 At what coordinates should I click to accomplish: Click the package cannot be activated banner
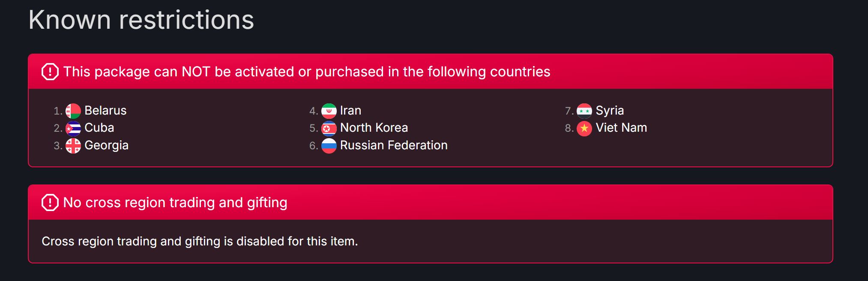click(x=431, y=72)
